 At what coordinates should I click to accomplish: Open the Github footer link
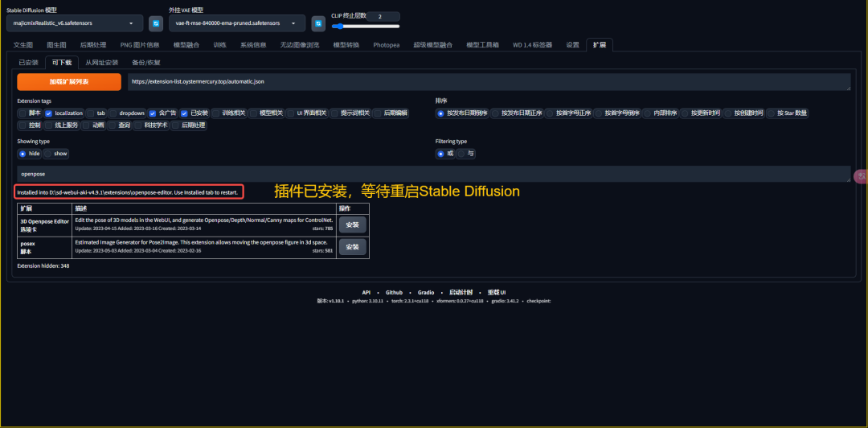pyautogui.click(x=394, y=292)
